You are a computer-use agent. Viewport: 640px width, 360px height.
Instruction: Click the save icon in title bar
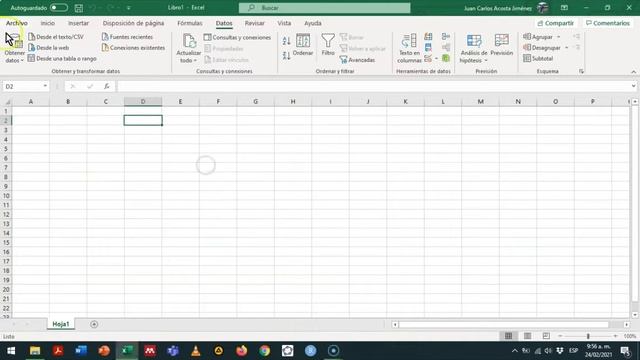(x=79, y=8)
